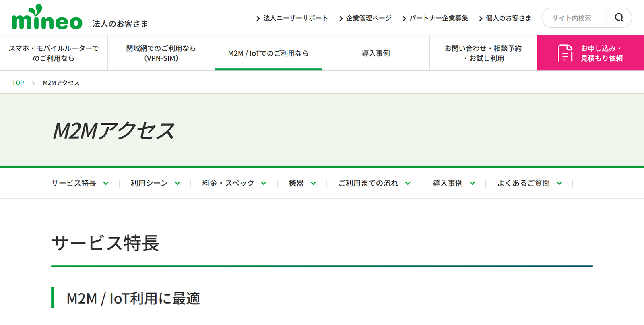Click お申し込み・見積もり依頼 button
This screenshot has height=325, width=644.
pyautogui.click(x=590, y=53)
